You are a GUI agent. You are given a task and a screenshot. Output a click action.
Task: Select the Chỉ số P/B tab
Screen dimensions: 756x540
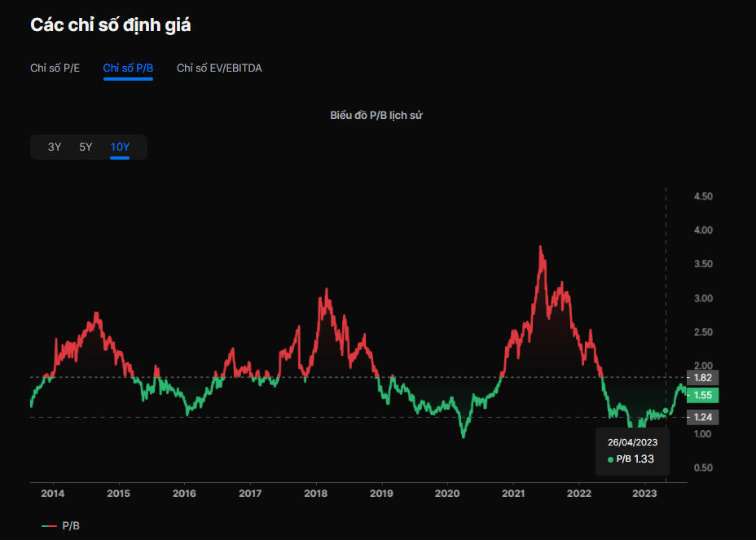click(x=128, y=68)
